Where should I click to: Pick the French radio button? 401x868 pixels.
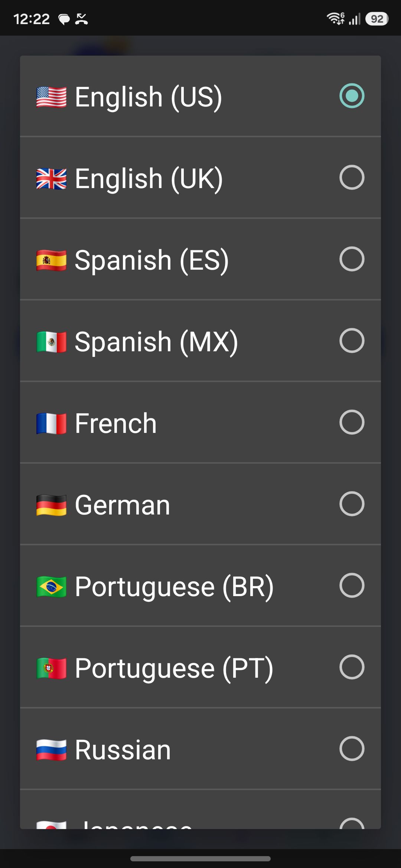(x=352, y=422)
